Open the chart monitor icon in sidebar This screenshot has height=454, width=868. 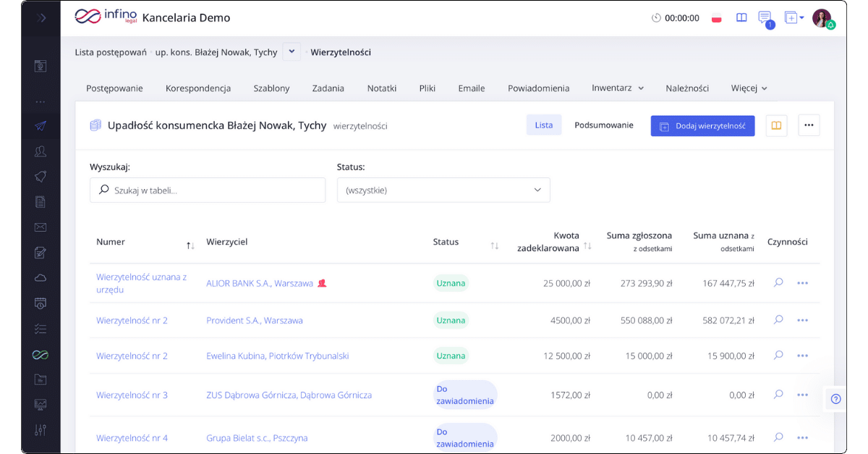pyautogui.click(x=41, y=405)
